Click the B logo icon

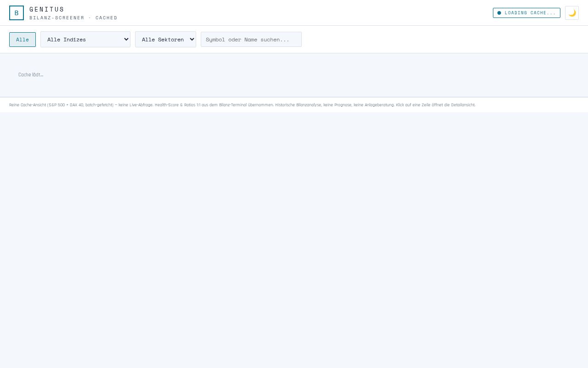tap(17, 13)
